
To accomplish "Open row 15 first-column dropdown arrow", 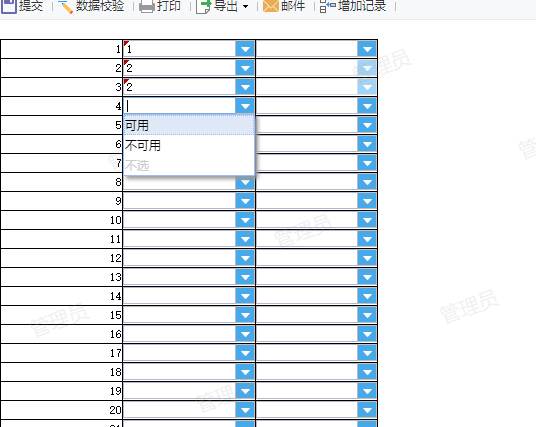I will [245, 315].
